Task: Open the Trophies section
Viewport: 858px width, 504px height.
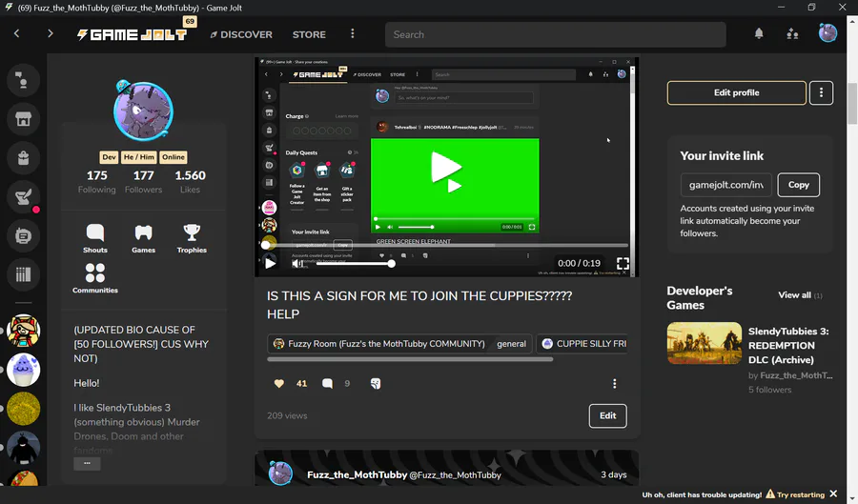Action: [192, 238]
